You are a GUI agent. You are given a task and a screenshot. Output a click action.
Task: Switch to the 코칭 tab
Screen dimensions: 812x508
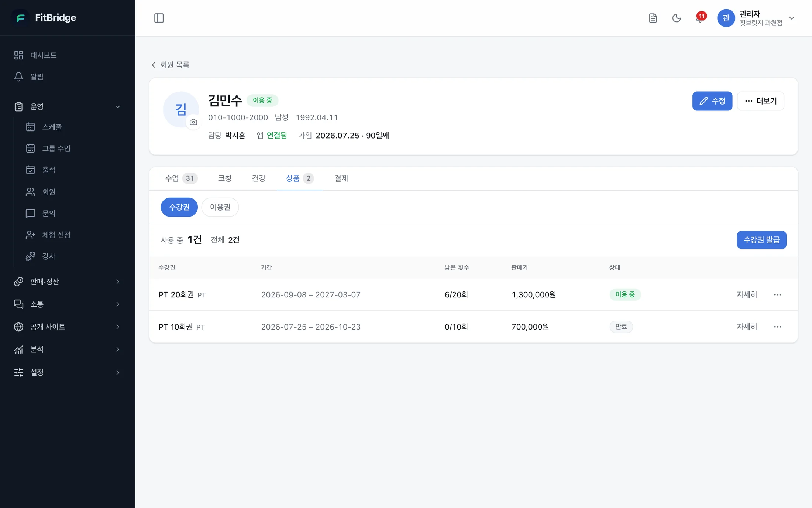point(224,178)
